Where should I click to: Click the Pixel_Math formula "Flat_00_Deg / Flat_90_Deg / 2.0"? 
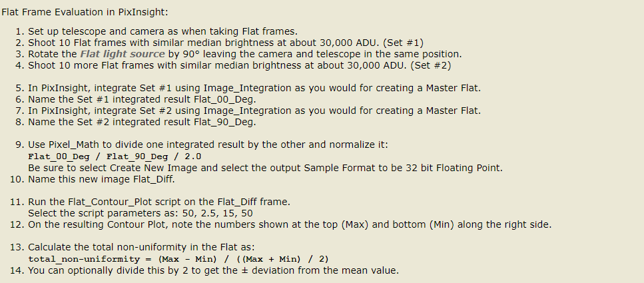[115, 156]
